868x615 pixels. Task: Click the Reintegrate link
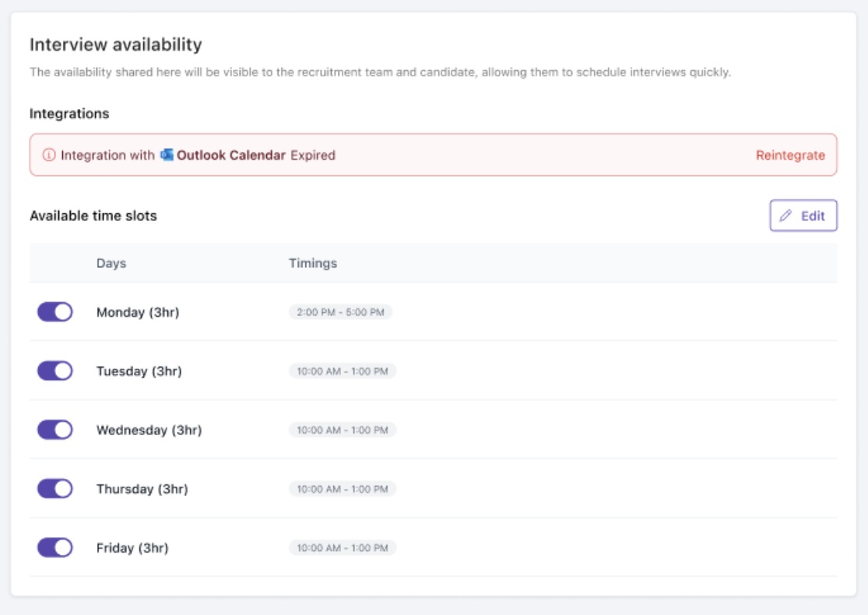790,155
